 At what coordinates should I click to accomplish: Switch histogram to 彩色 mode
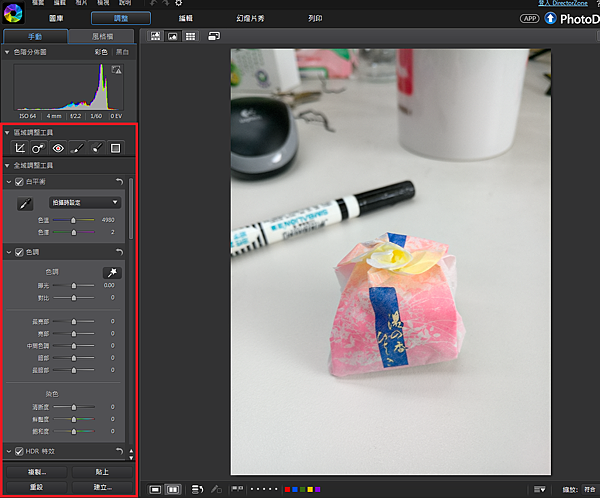pos(101,52)
